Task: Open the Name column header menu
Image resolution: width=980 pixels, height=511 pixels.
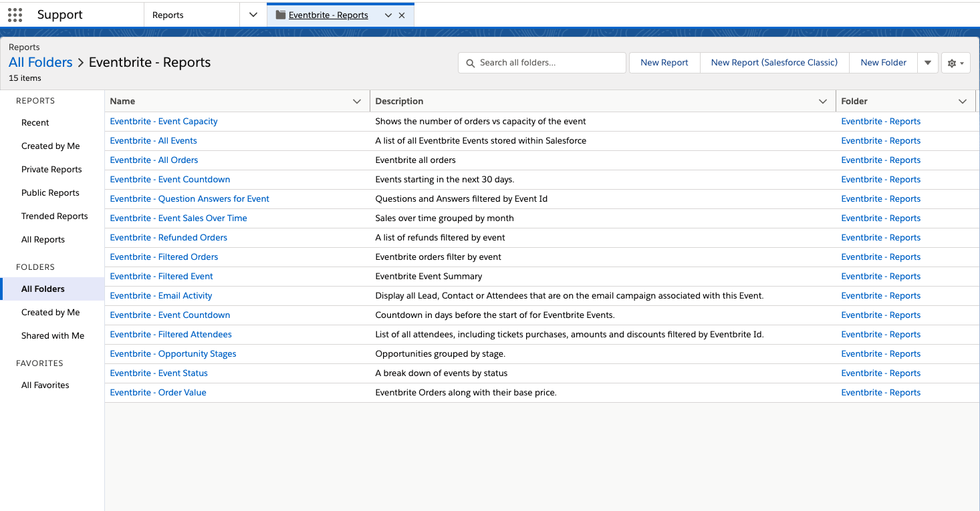Action: (357, 102)
